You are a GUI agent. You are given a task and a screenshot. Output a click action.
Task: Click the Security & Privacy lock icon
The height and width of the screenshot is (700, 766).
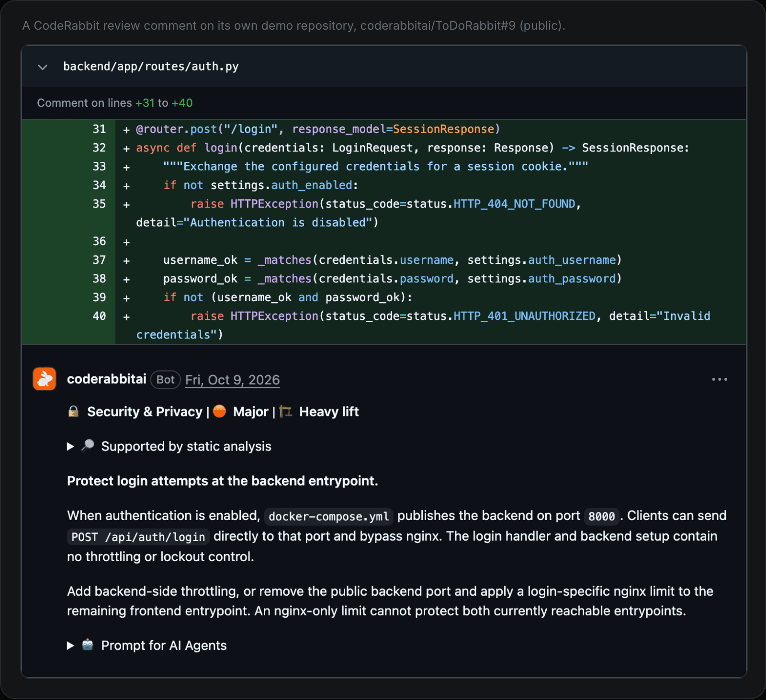tap(73, 411)
